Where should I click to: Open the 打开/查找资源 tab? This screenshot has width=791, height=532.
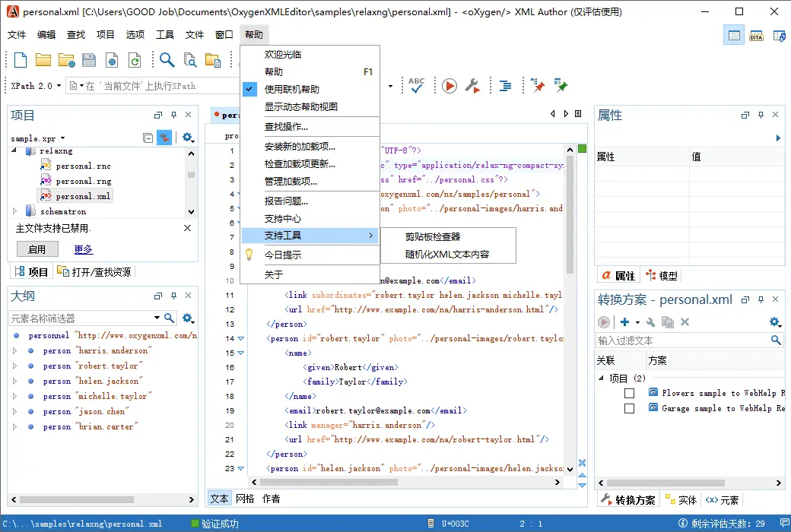coord(94,272)
